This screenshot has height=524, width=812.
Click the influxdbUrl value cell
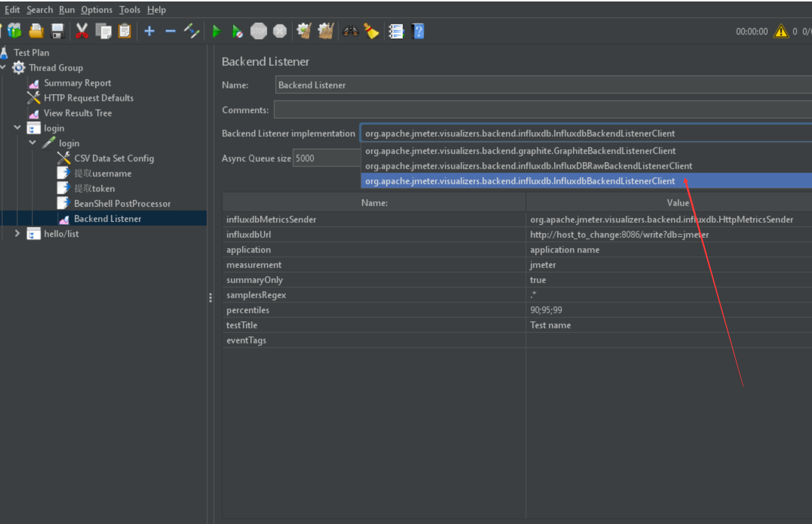tap(669, 234)
